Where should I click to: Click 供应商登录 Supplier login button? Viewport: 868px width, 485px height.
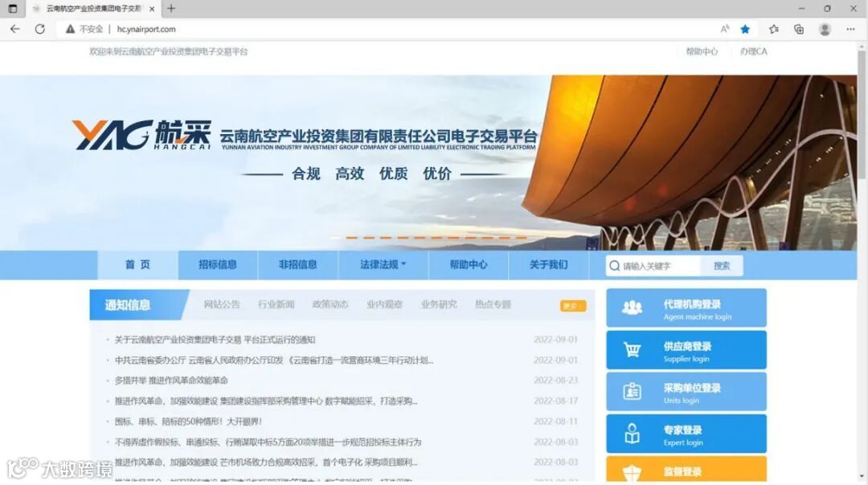pos(686,350)
